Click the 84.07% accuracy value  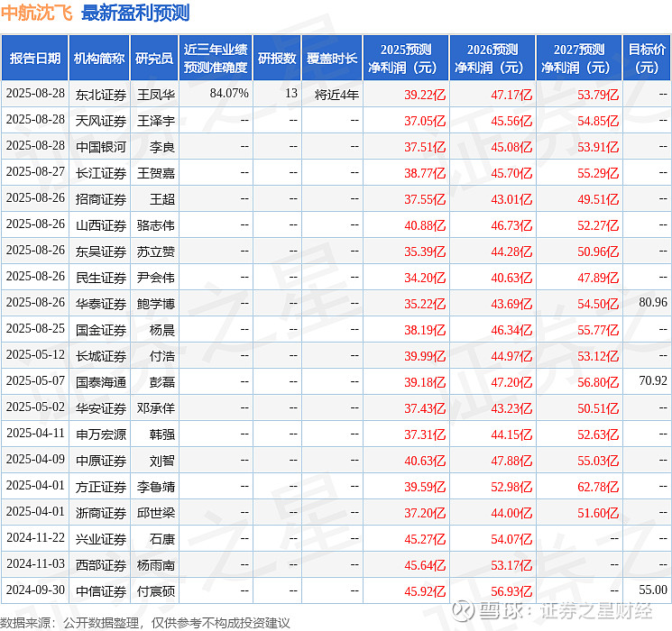pos(228,94)
